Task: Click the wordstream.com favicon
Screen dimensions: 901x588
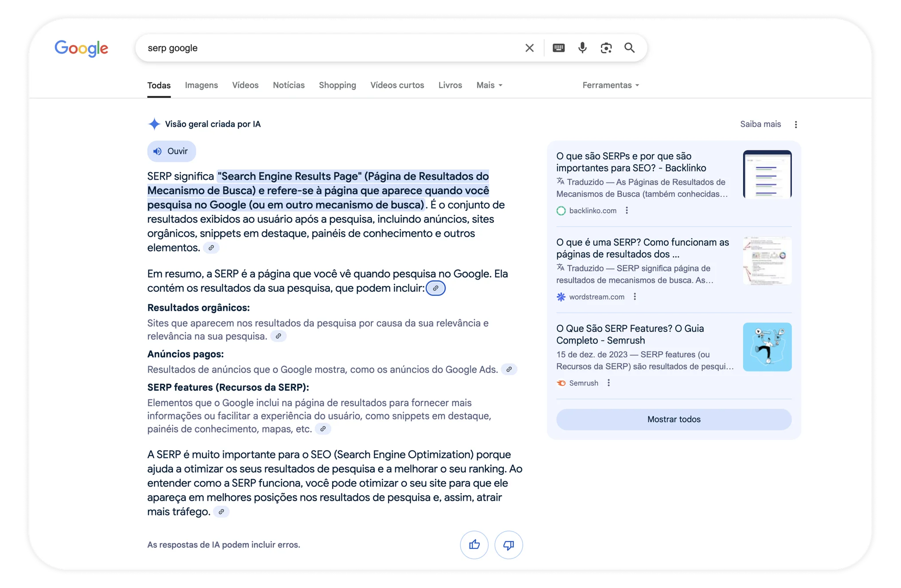Action: tap(561, 297)
